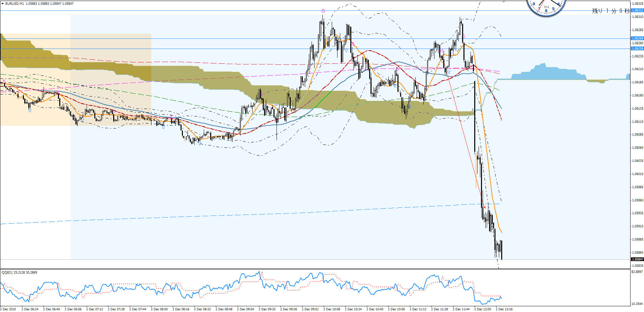
Task: Click the candle countdown text 残り 1 分
Action: (x=604, y=11)
